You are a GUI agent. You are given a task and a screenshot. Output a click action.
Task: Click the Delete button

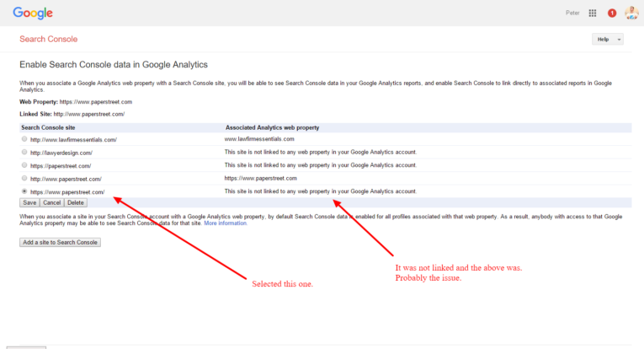click(76, 202)
